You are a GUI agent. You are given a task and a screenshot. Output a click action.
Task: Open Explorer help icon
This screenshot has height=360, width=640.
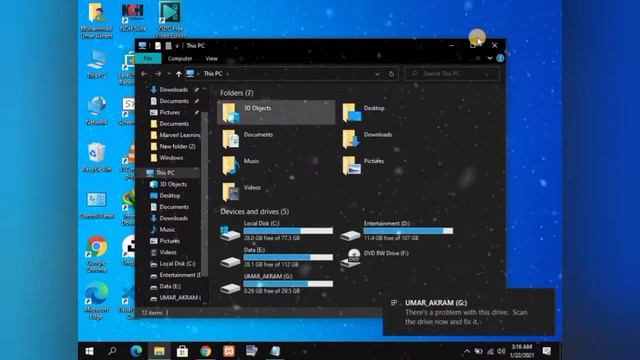click(x=500, y=58)
